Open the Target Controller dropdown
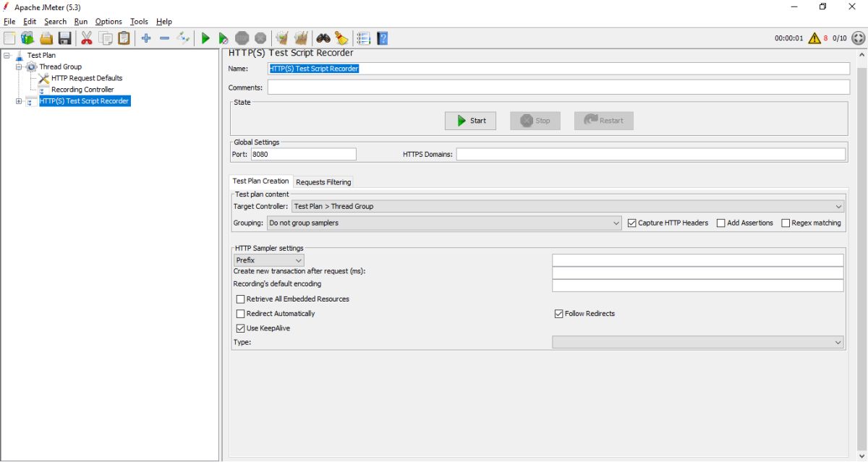868x462 pixels. (x=568, y=206)
